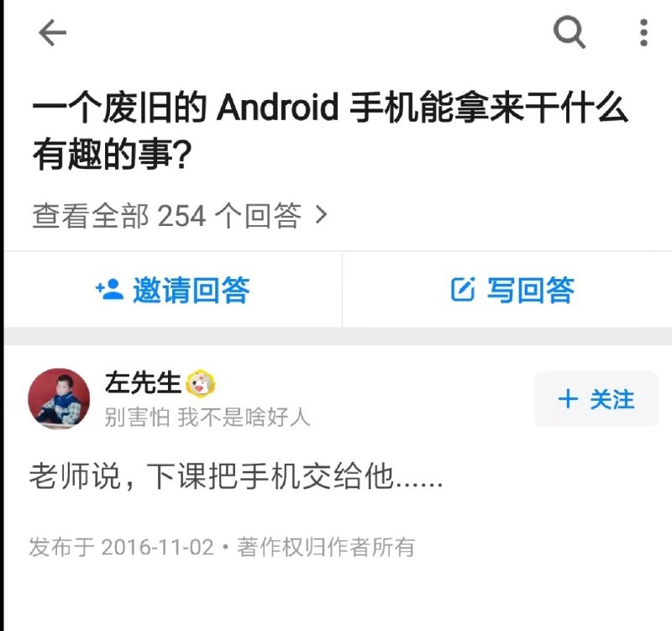
Task: Open the username 左先生
Action: click(143, 382)
